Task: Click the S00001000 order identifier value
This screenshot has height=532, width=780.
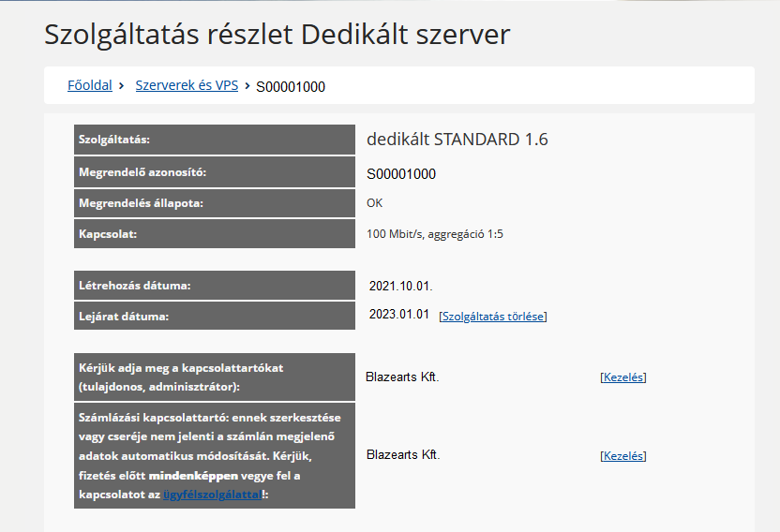Action: (x=401, y=174)
